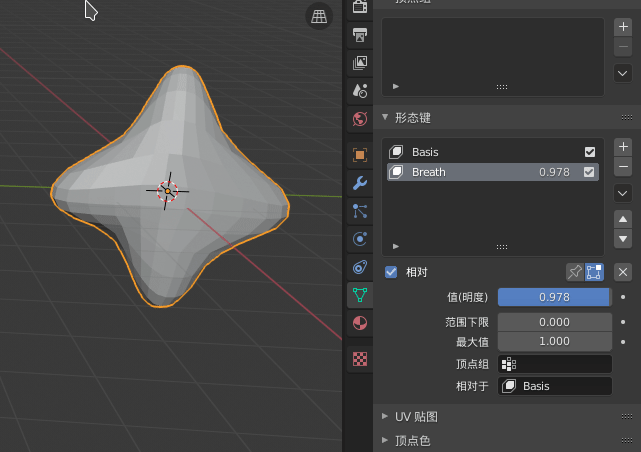Remove vertex group with minus button

coord(623,47)
